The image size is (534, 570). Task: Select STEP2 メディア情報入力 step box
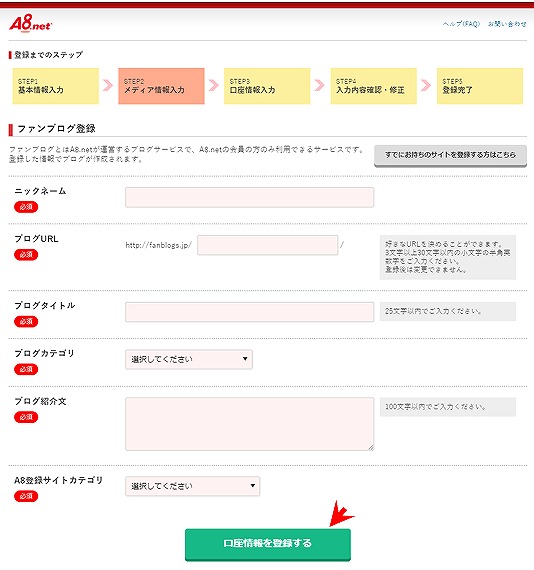[x=161, y=86]
